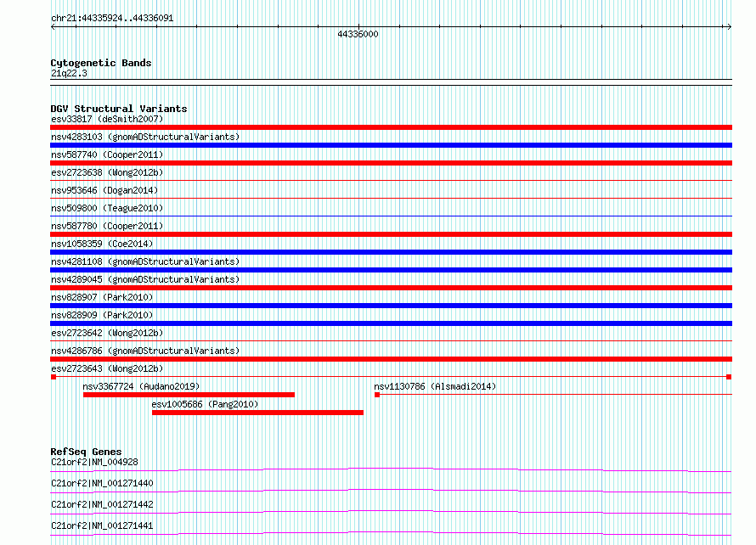This screenshot has height=545, width=756.
Task: Click the nsv828907 (Park2010) label
Action: (102, 297)
